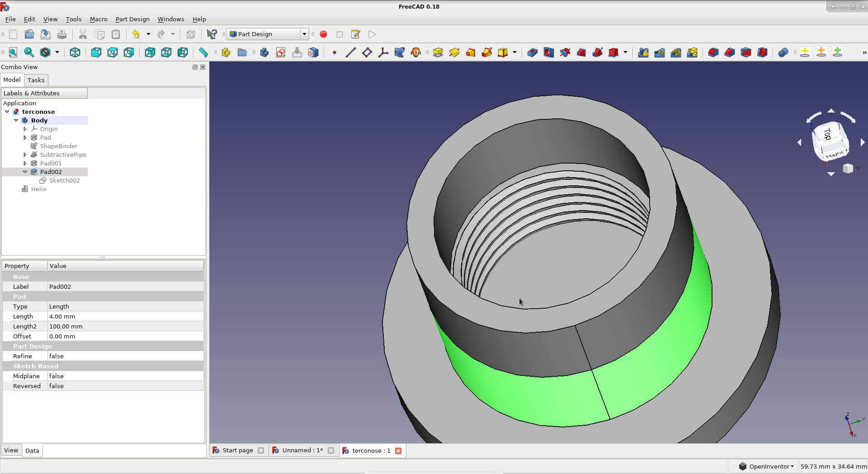Switch to isometric view icon

tap(75, 52)
